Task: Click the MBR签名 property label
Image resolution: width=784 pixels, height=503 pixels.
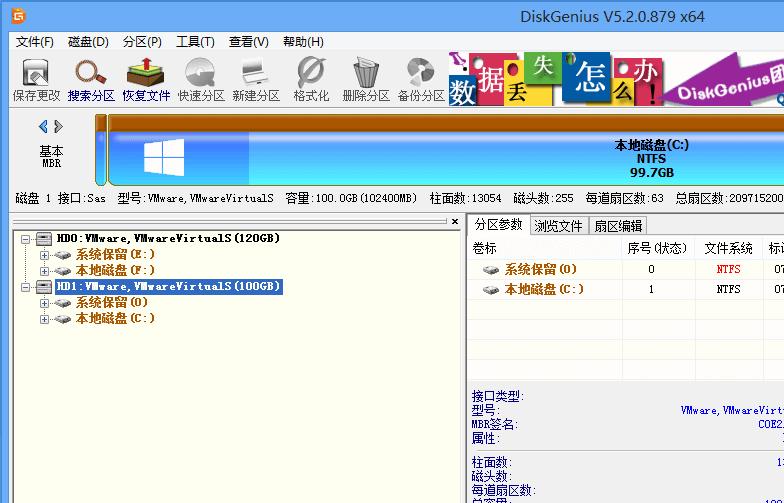Action: 494,424
